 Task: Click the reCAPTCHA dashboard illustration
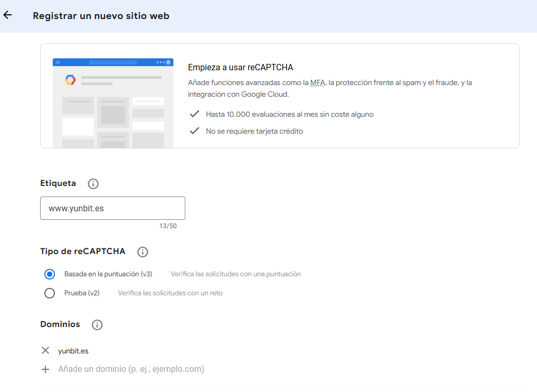point(113,103)
